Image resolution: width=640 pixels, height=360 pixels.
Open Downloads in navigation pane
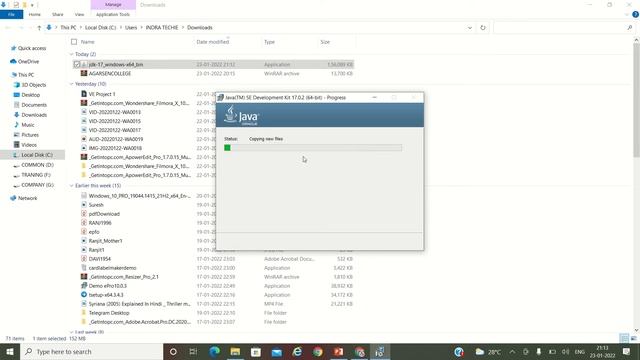click(34, 115)
